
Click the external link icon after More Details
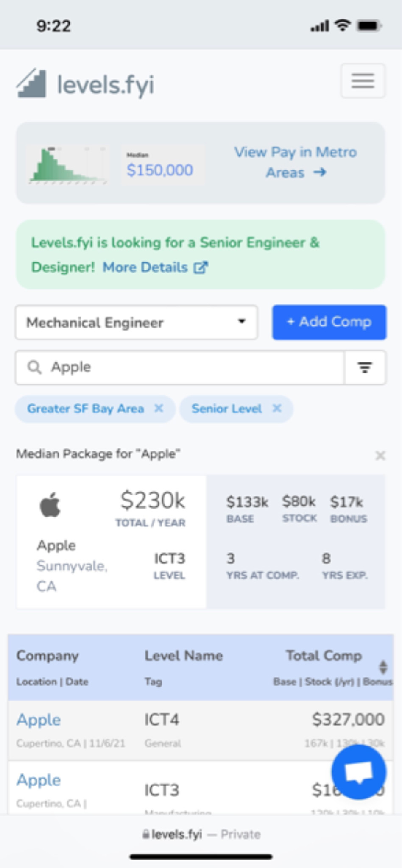pyautogui.click(x=201, y=267)
